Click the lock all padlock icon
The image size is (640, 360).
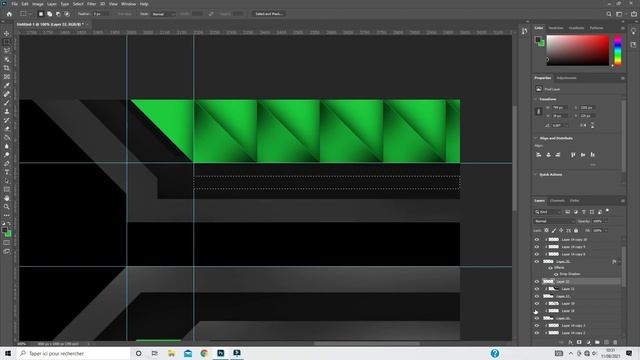(x=576, y=231)
